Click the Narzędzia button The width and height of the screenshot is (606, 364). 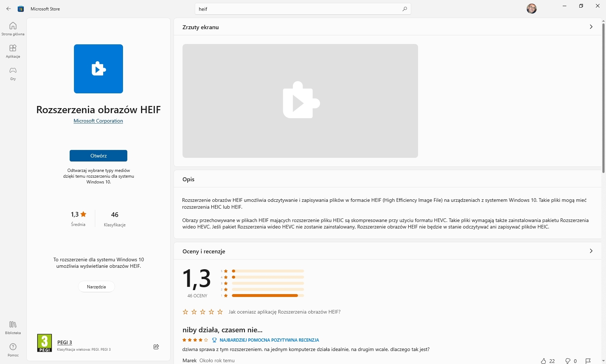[x=96, y=287]
